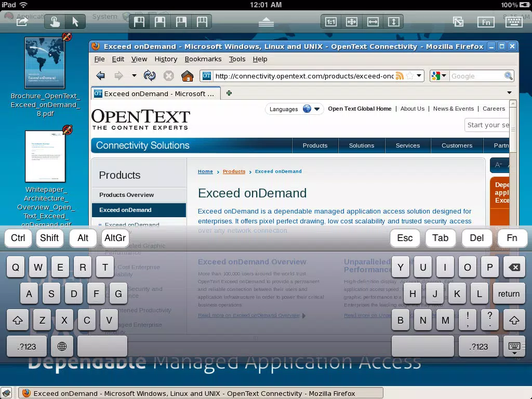Tap the Del key

(477, 238)
